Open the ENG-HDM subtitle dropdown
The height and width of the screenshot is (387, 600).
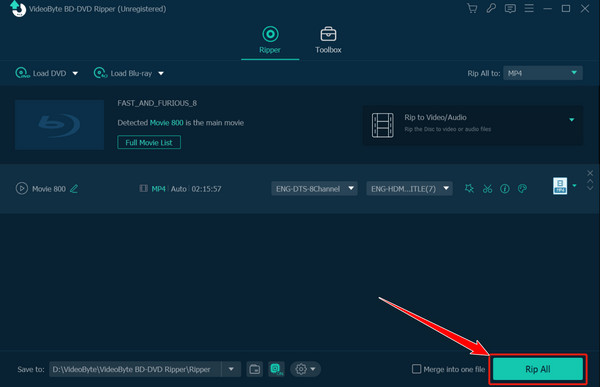pos(409,188)
